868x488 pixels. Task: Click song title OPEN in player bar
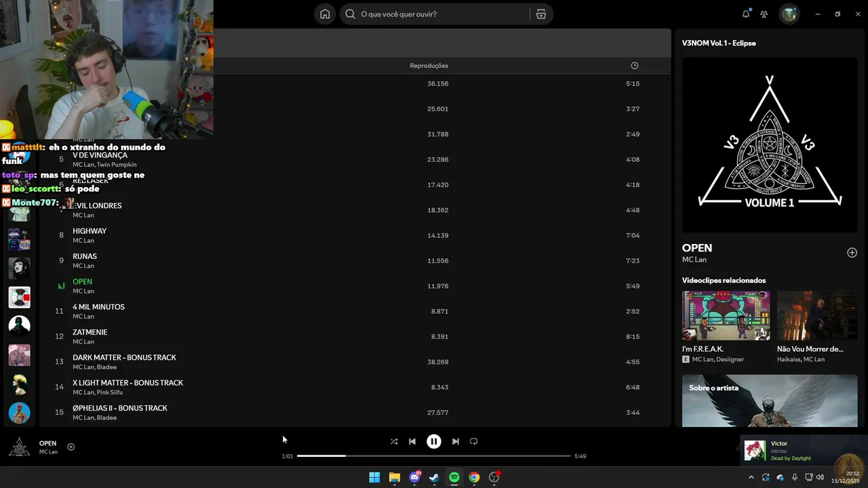[x=47, y=443]
